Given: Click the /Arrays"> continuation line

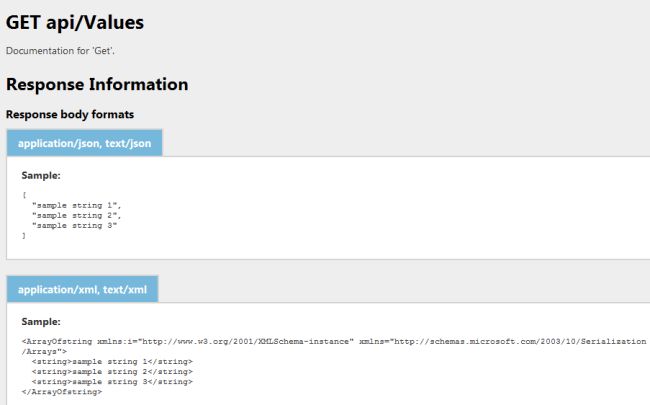Looking at the screenshot, I should pos(44,351).
